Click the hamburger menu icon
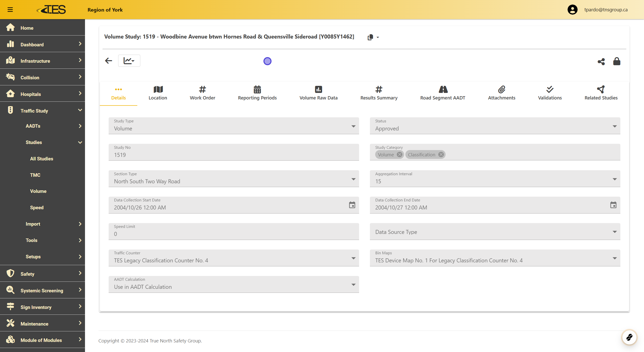Viewport: 644px width, 352px height. coord(10,10)
